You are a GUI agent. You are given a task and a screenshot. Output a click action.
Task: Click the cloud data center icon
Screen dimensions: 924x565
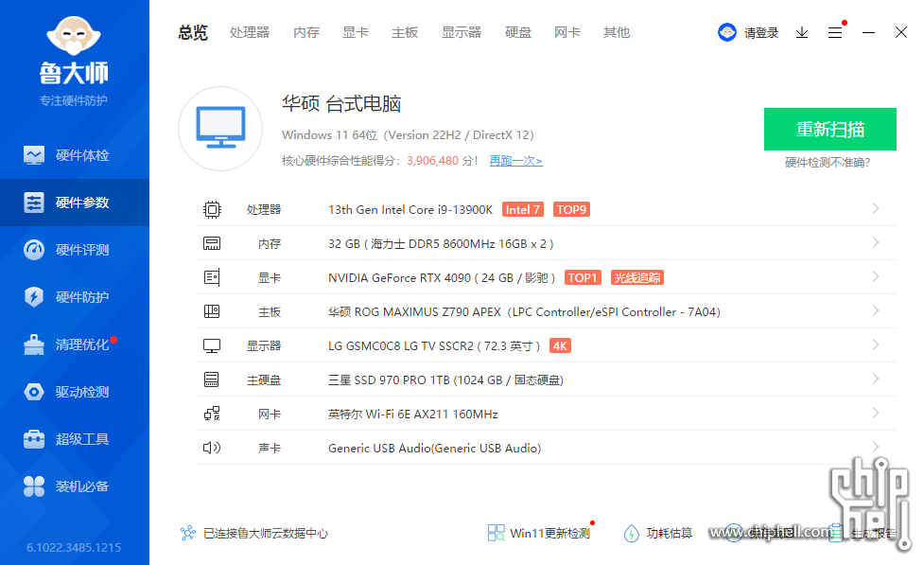(188, 533)
